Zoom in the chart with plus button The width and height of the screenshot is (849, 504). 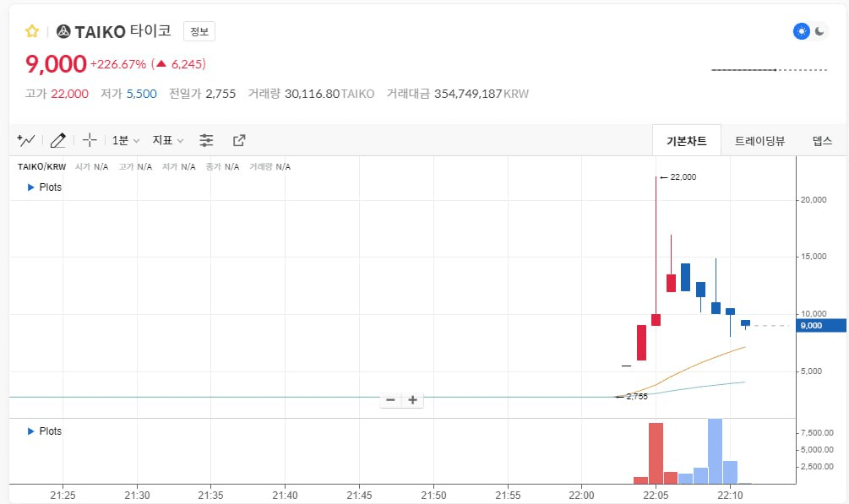(413, 400)
